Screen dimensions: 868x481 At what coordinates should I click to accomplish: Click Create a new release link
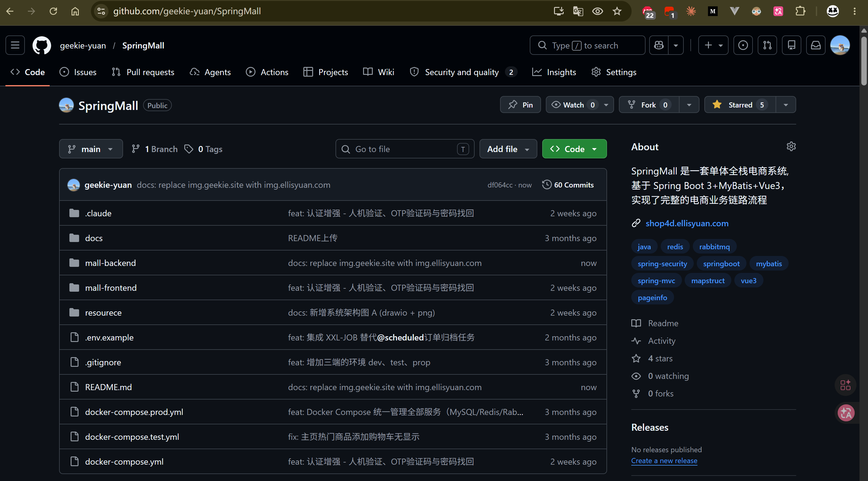[x=664, y=460]
